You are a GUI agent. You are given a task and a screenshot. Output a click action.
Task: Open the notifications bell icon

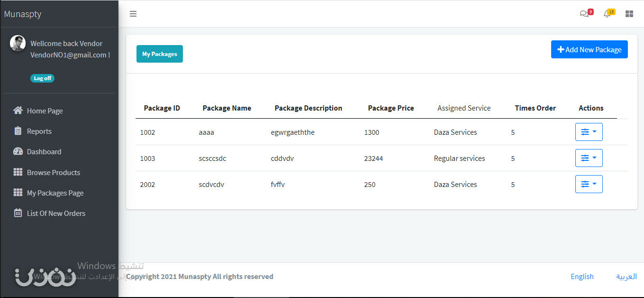coord(607,14)
